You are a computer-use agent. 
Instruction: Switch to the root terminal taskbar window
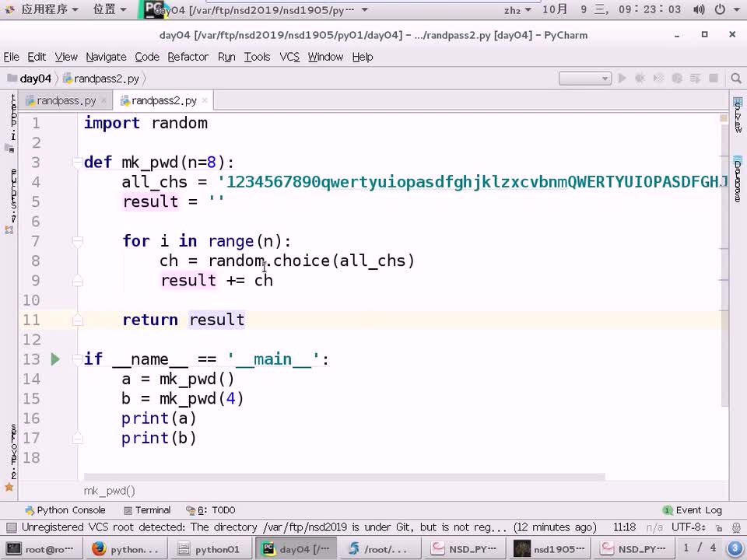pyautogui.click(x=41, y=549)
